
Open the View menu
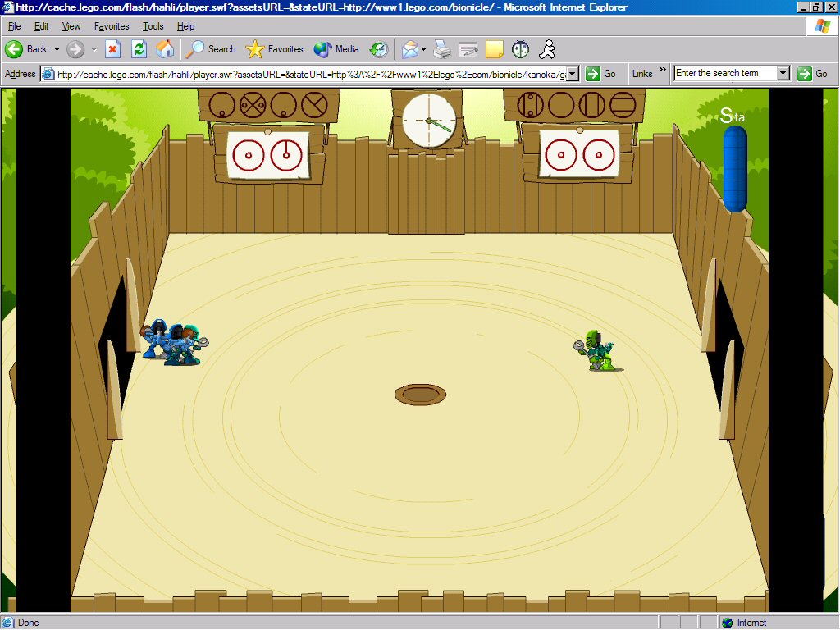click(71, 26)
